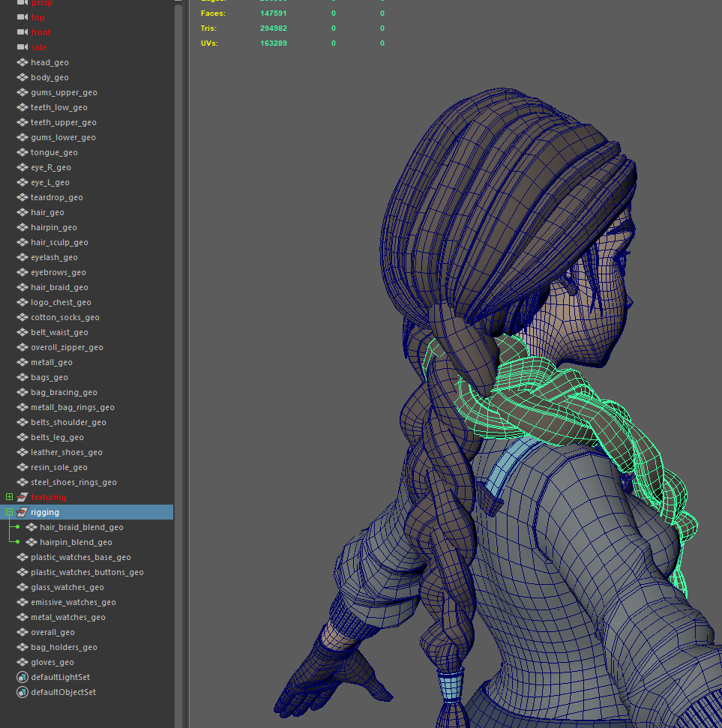Click the outliner vertical scrollbar

(x=178, y=300)
